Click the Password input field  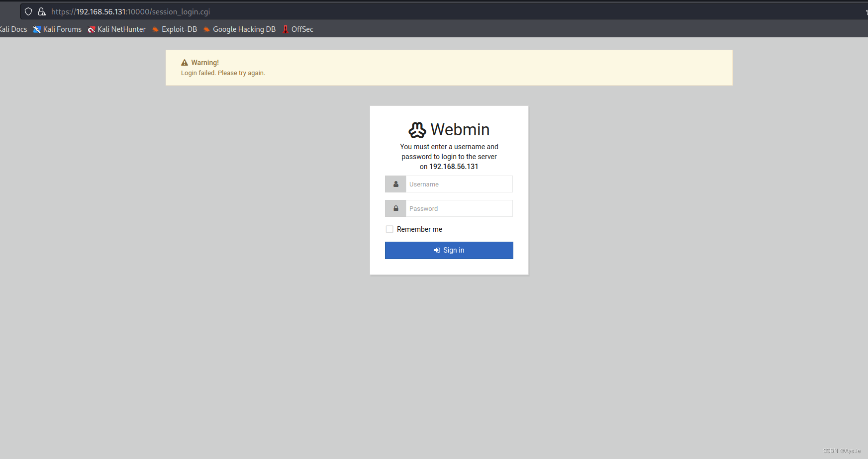coord(459,208)
